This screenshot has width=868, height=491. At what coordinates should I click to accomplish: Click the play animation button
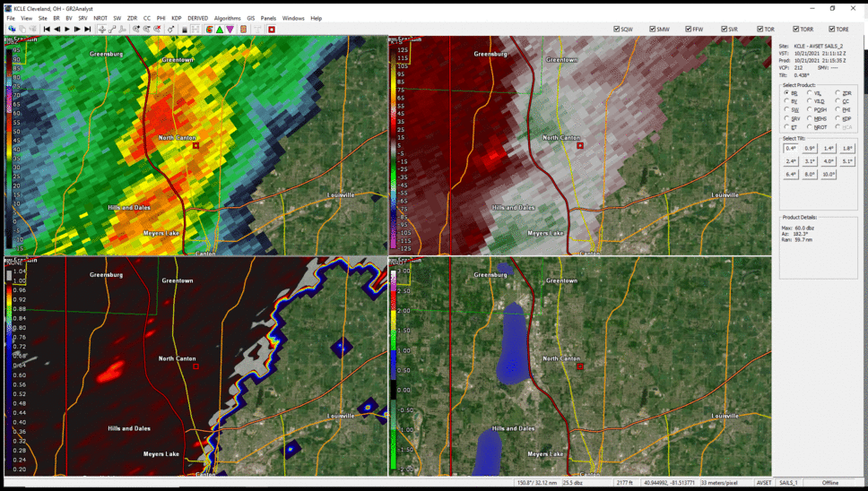(x=67, y=30)
